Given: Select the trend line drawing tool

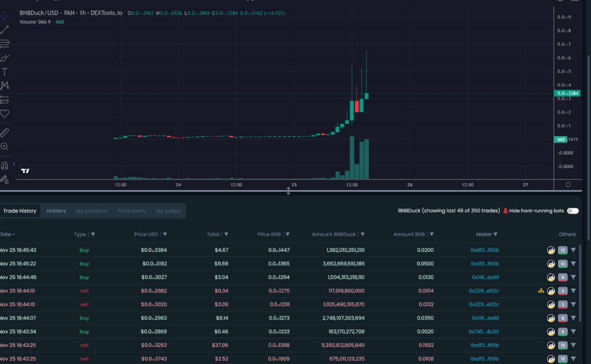Looking at the screenshot, I should coord(4,30).
